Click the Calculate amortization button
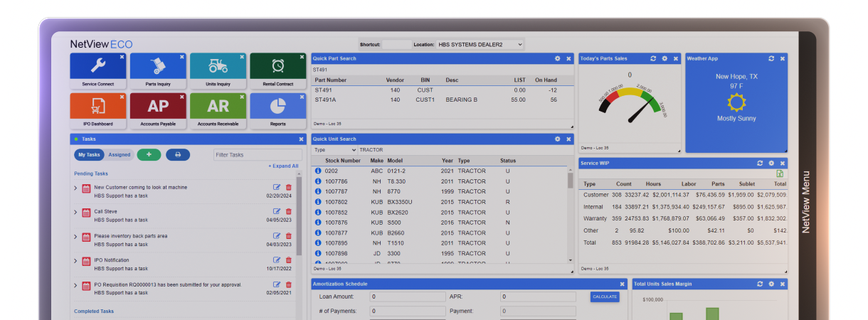The height and width of the screenshot is (320, 868). point(605,297)
